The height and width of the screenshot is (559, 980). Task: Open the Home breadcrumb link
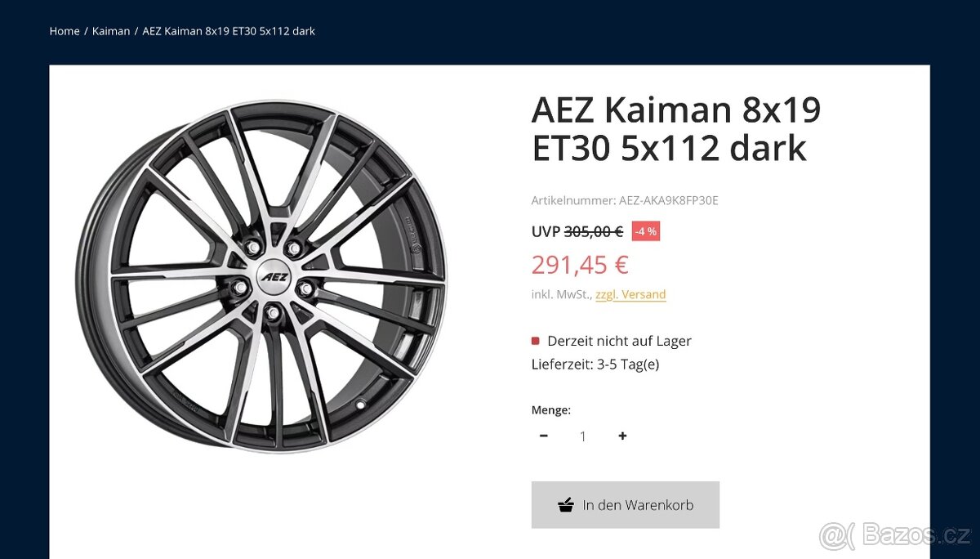pyautogui.click(x=65, y=30)
